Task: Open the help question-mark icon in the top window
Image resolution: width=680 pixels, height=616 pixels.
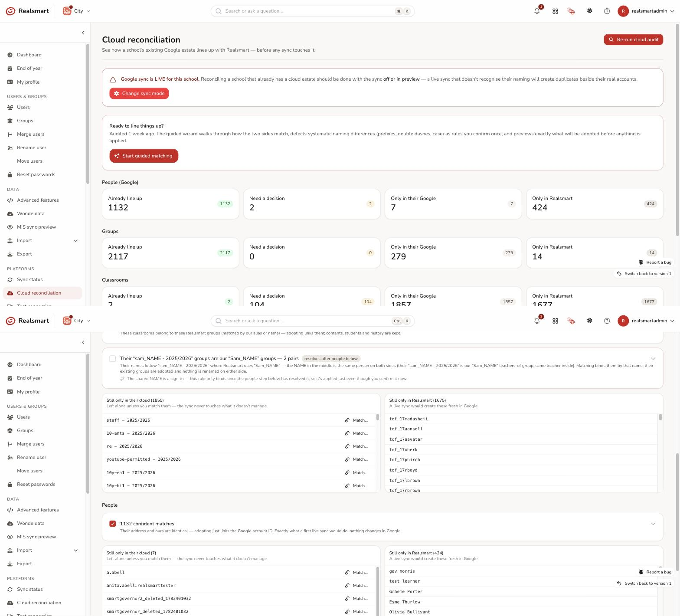Action: (607, 11)
